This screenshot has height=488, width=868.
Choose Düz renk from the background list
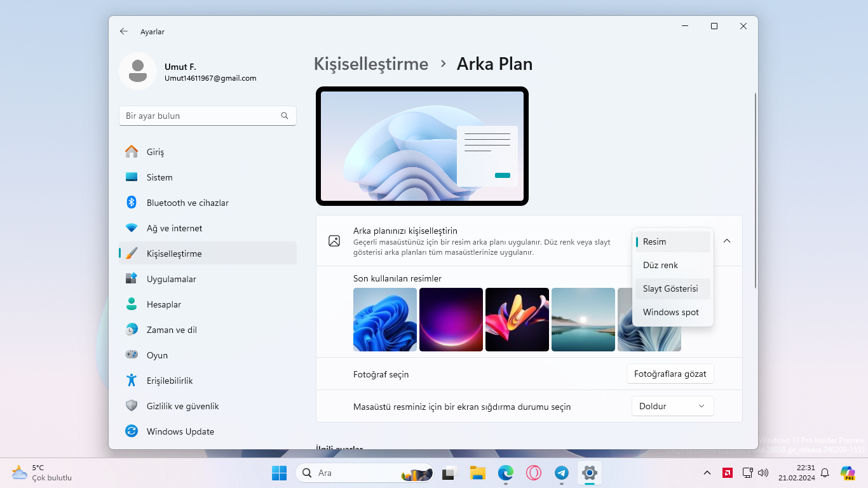pyautogui.click(x=673, y=265)
